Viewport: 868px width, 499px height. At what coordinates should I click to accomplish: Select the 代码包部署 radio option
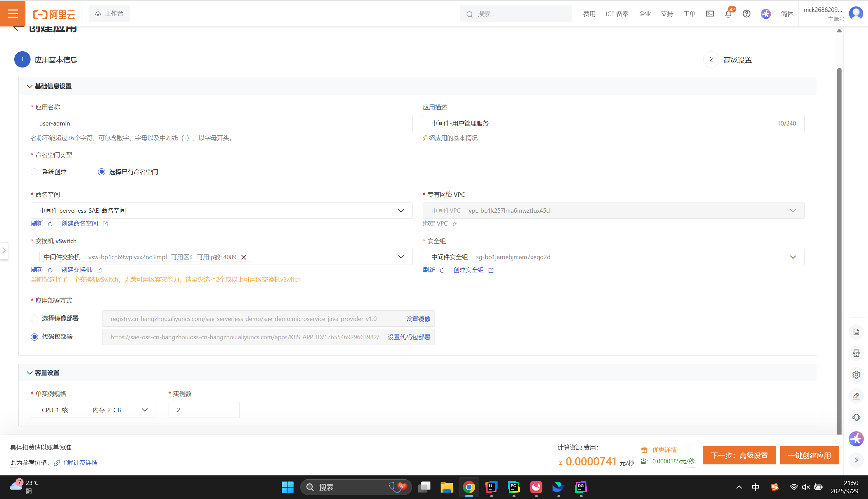click(x=35, y=337)
